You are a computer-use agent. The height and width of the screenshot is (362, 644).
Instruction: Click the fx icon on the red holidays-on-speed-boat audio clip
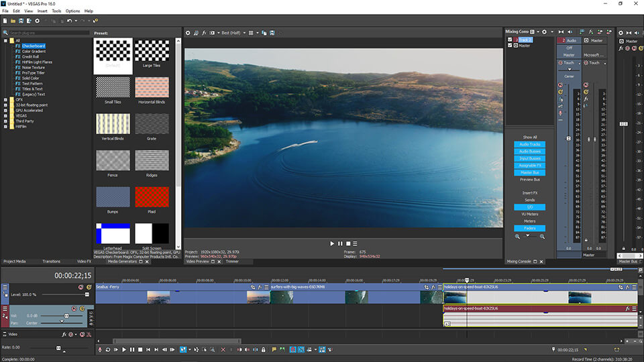(628, 308)
